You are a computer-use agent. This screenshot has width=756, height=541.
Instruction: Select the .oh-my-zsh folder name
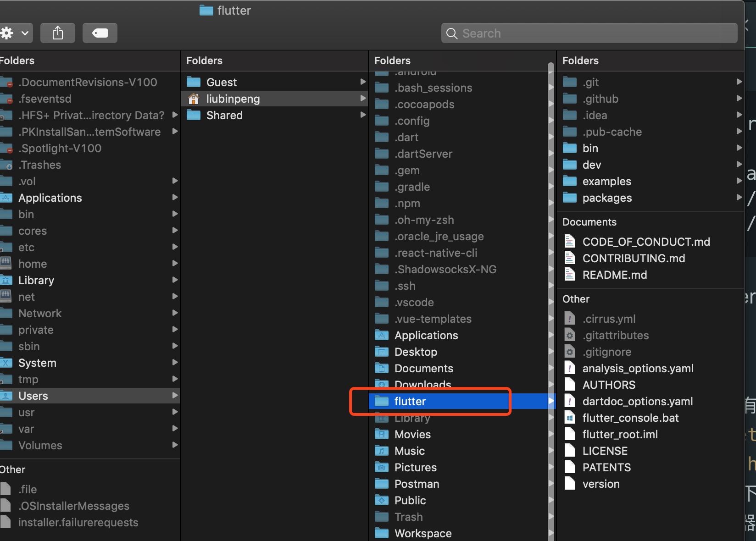[x=424, y=220]
